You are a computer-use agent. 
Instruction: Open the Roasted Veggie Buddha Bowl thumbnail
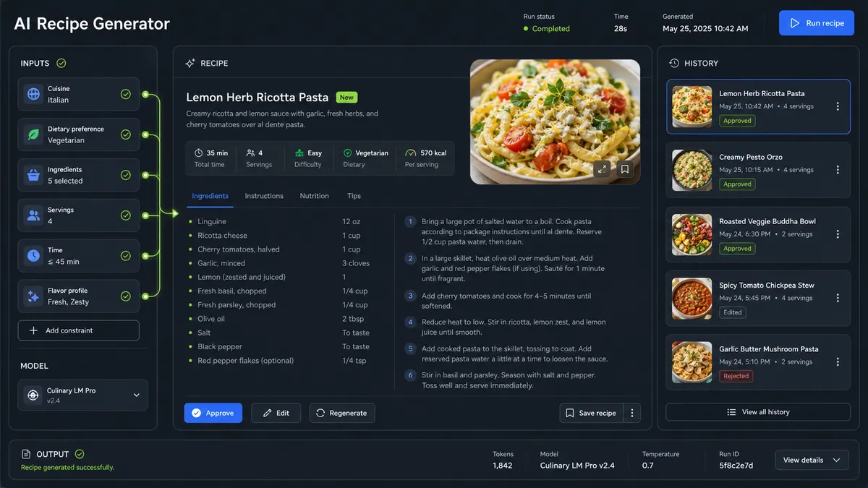(692, 234)
